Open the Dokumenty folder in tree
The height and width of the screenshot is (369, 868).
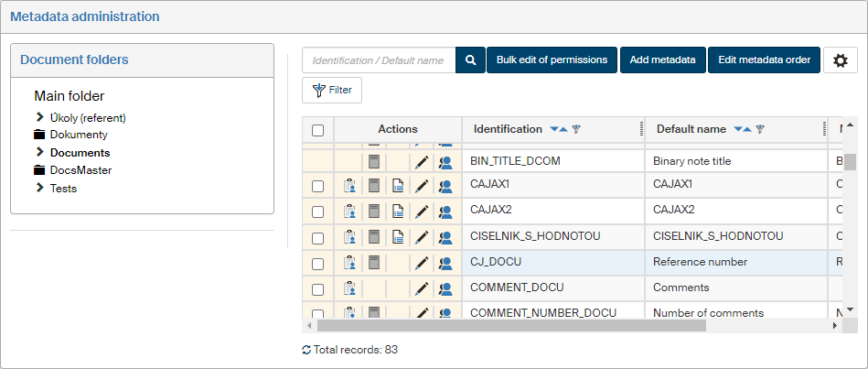point(79,135)
